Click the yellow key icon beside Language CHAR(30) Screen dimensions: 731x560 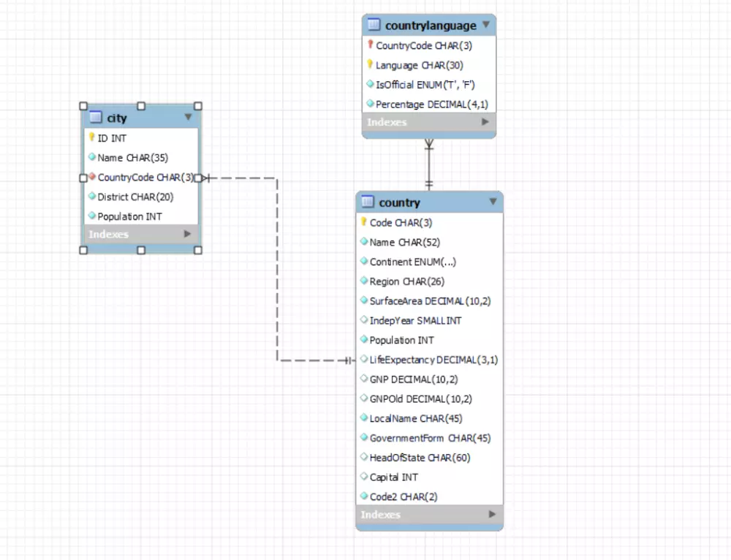[x=370, y=64]
